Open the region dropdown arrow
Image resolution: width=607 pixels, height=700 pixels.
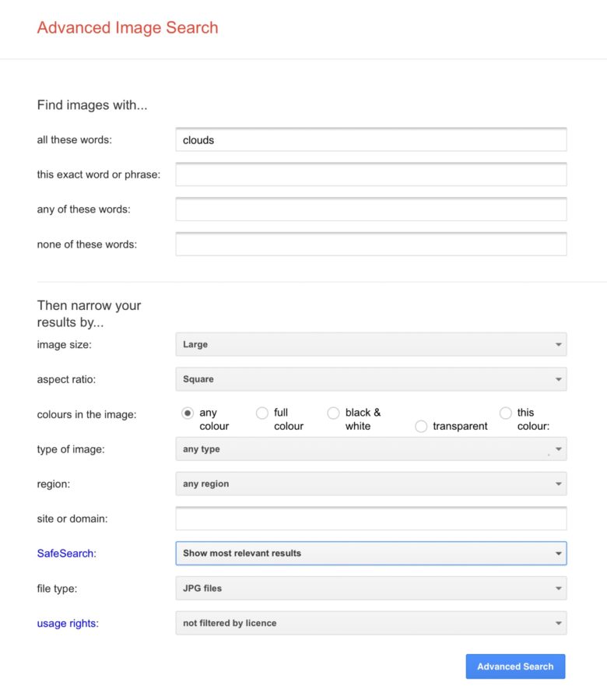(558, 484)
